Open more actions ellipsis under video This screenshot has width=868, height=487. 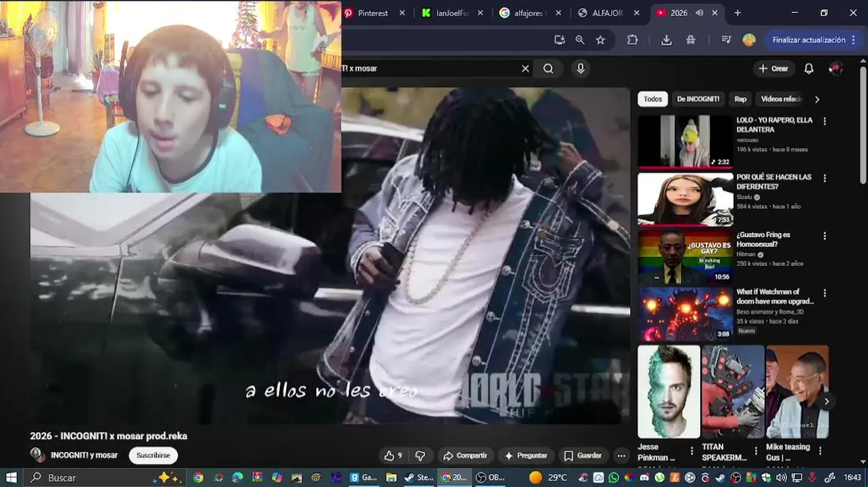(621, 456)
